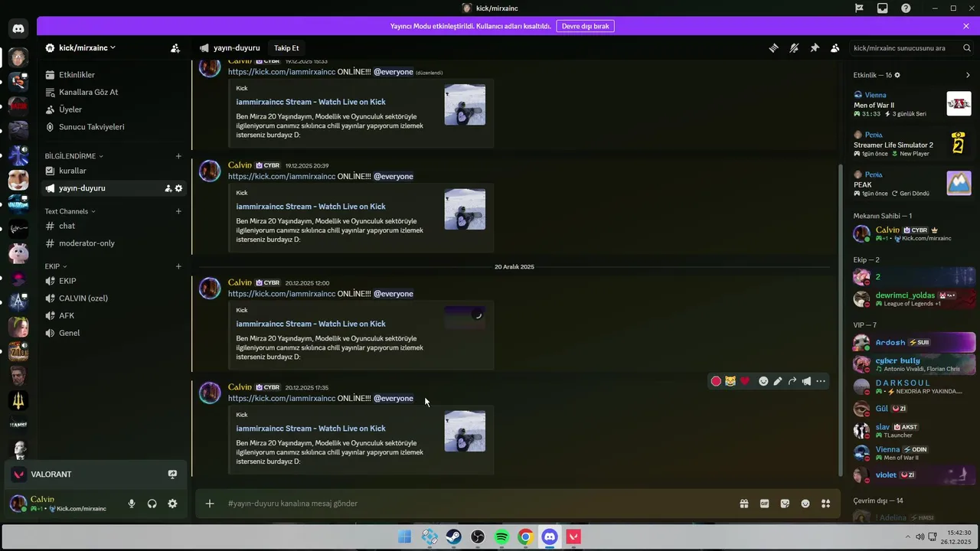Open the Inbox icon in title bar
Image resolution: width=980 pixels, height=551 pixels.
883,8
